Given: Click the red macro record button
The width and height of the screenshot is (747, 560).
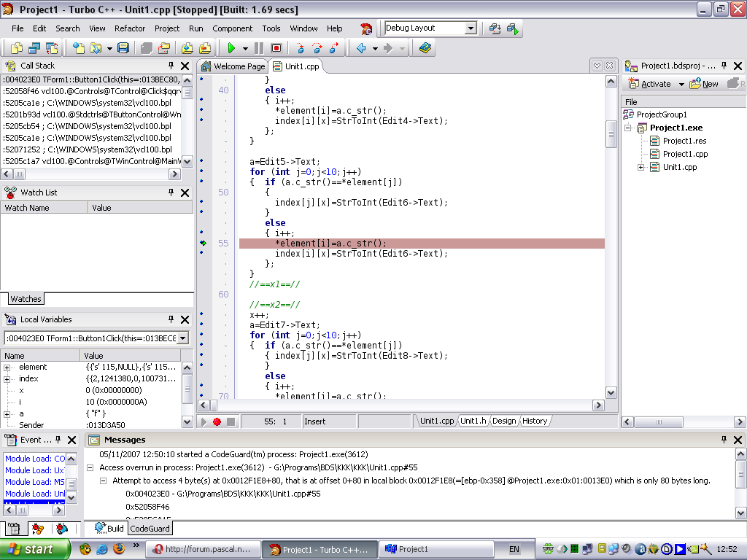Looking at the screenshot, I should point(217,421).
